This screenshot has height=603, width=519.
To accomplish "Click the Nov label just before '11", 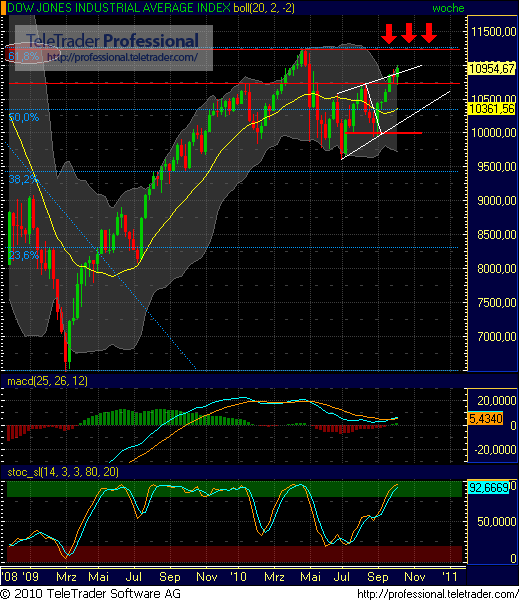I will point(415,577).
